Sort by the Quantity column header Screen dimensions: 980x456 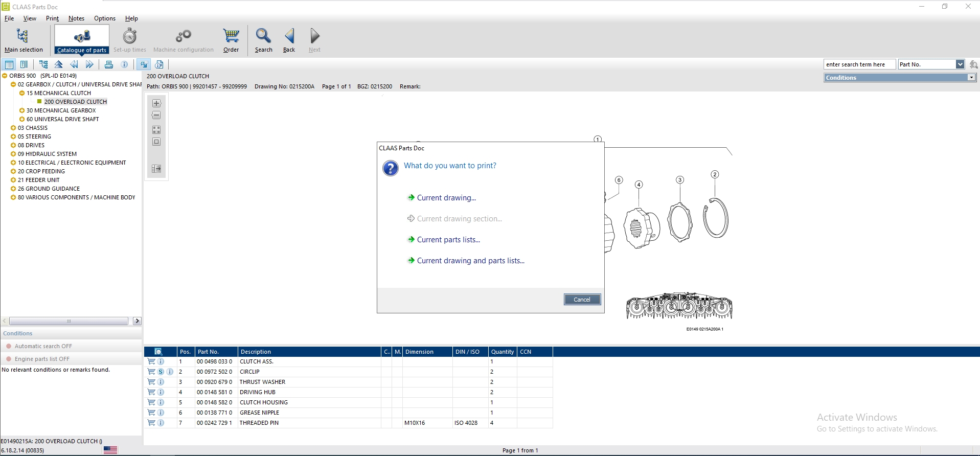point(503,352)
